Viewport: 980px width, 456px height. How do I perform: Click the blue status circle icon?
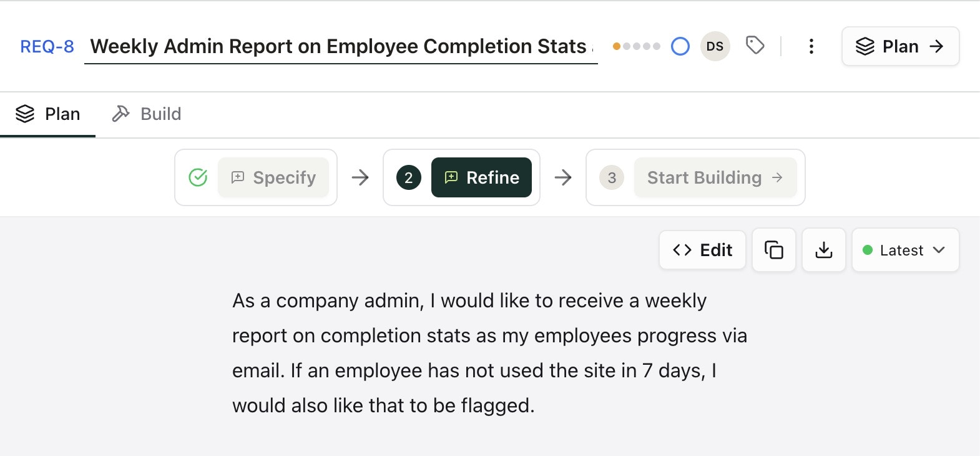680,46
